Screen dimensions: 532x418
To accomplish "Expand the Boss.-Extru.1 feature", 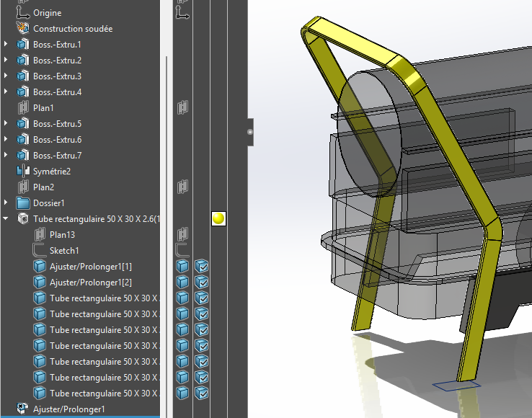I will pyautogui.click(x=6, y=45).
